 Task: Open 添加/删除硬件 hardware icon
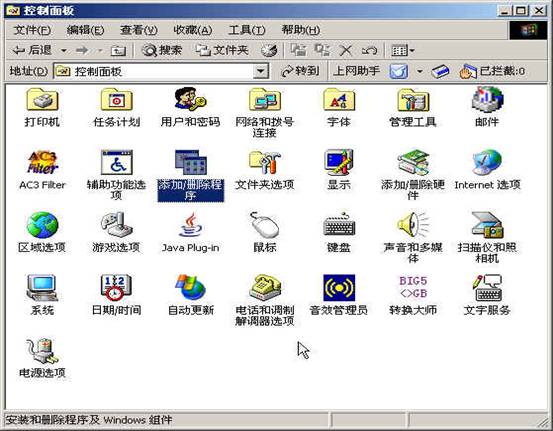coord(413,163)
